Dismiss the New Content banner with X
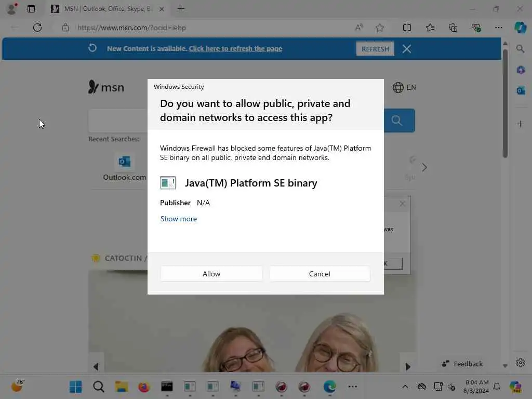532x399 pixels. [406, 49]
